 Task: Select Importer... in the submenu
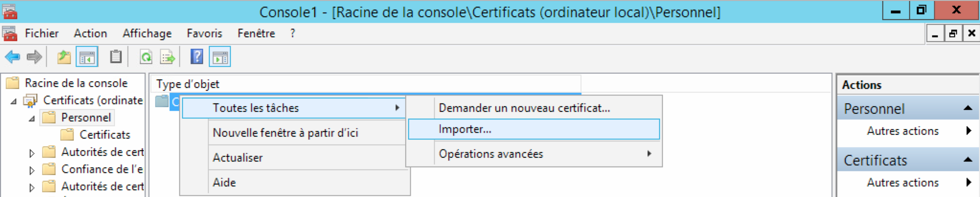pos(534,129)
